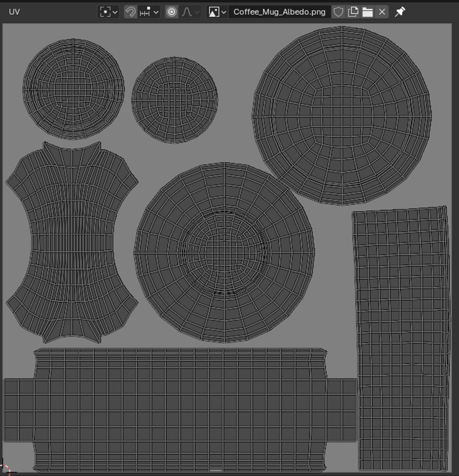The image size is (459, 476).
Task: Toggle proportional editing
Action: pyautogui.click(x=172, y=12)
